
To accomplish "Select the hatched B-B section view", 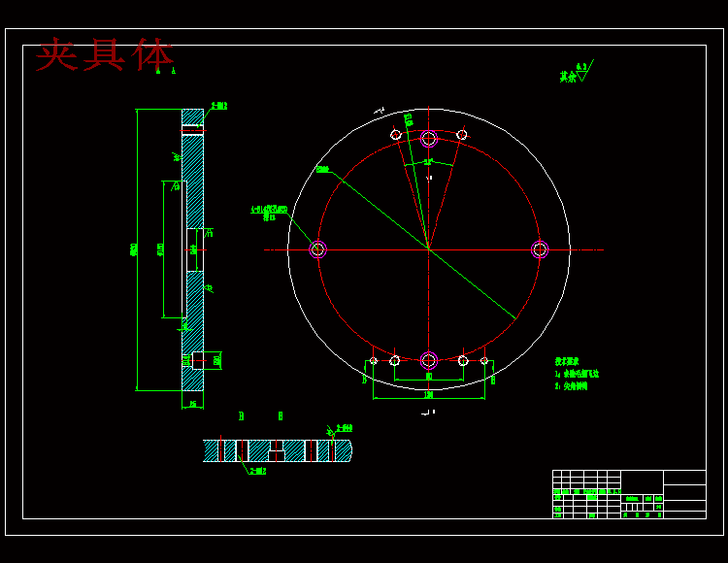I will [x=278, y=450].
